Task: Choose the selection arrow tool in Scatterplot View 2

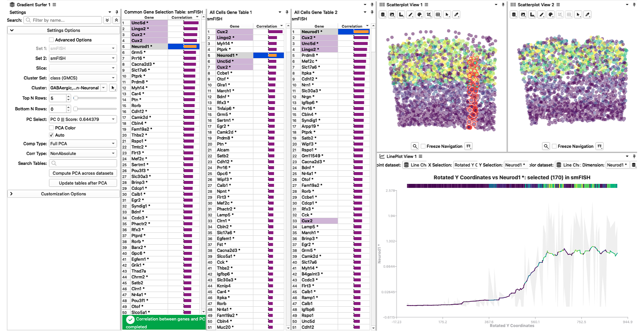Action: pyautogui.click(x=578, y=15)
